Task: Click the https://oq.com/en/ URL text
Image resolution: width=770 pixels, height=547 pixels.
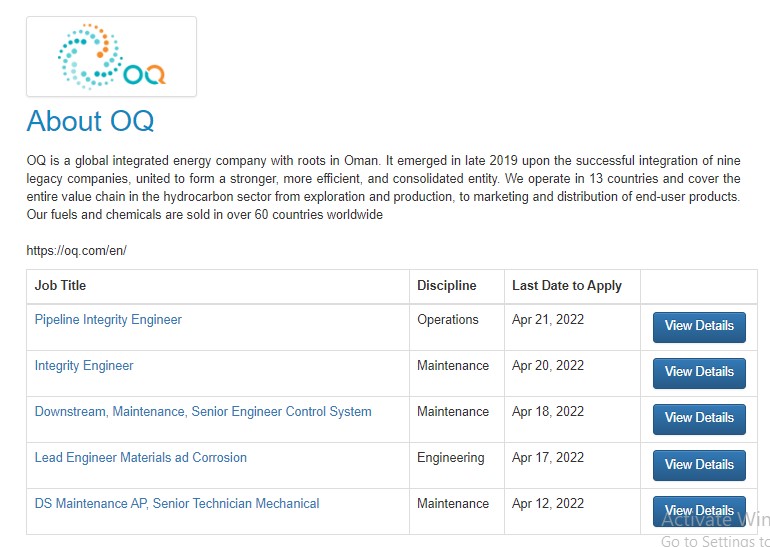Action: click(x=77, y=250)
